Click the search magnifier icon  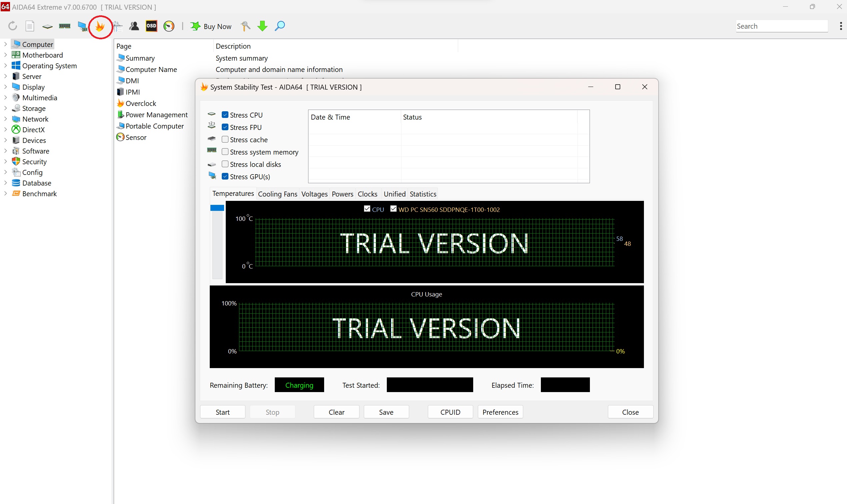[279, 26]
